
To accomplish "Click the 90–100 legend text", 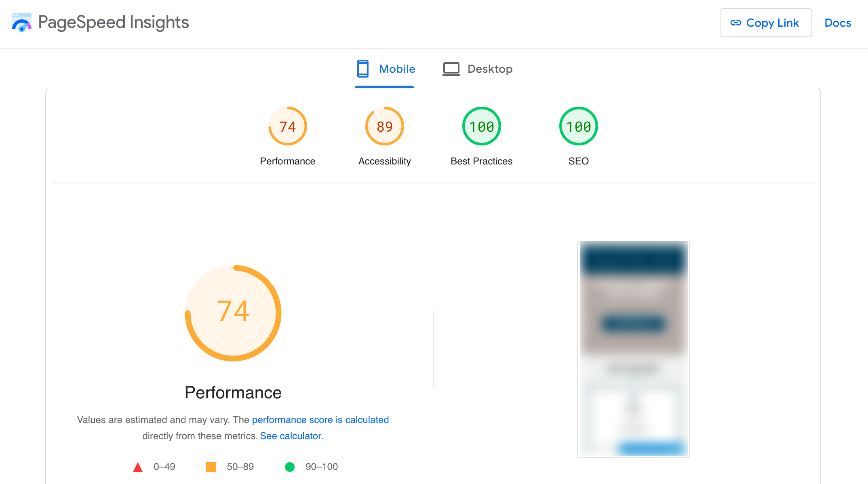I will point(322,467).
